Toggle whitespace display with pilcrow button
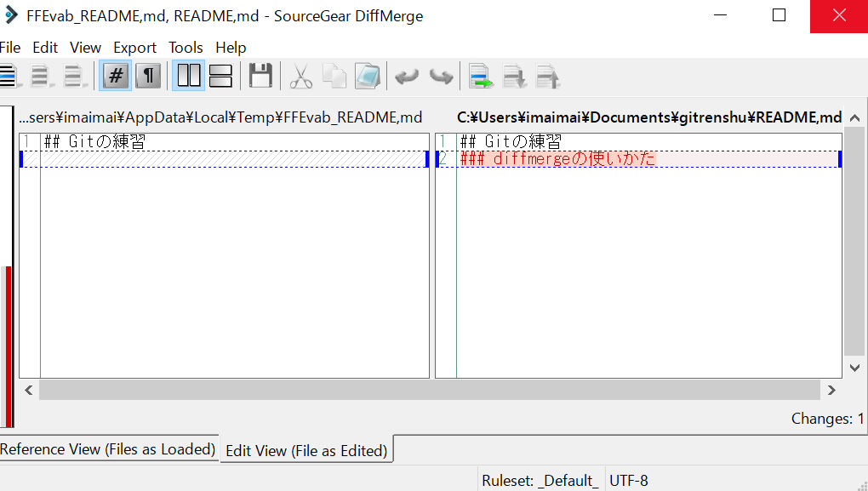The height and width of the screenshot is (491, 868). [148, 76]
